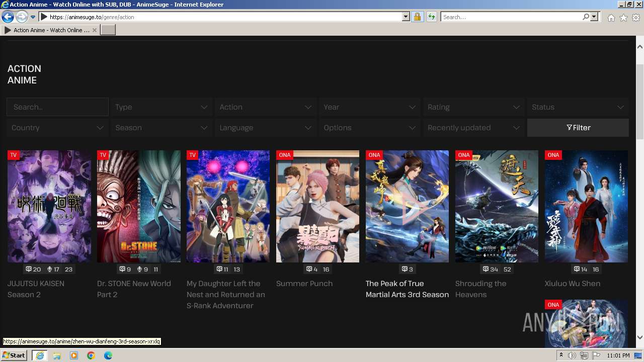The image size is (644, 362).
Task: Open My Daughter Left the Nest title link
Action: pyautogui.click(x=226, y=295)
